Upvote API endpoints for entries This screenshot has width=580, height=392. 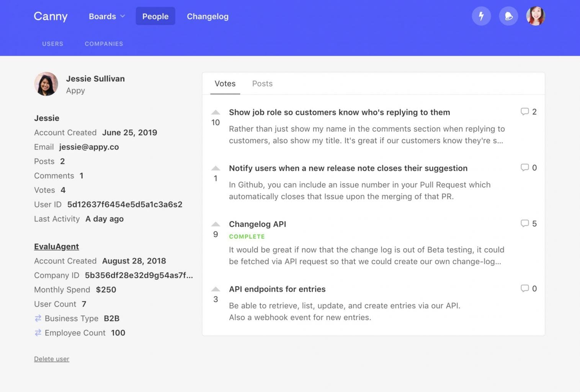(216, 289)
